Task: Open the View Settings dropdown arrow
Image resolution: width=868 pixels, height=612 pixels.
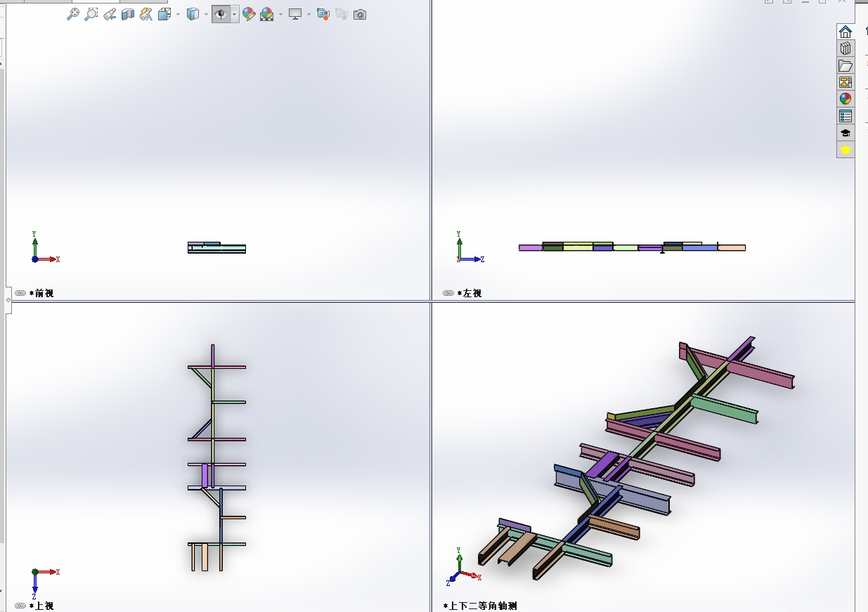Action: tap(309, 14)
